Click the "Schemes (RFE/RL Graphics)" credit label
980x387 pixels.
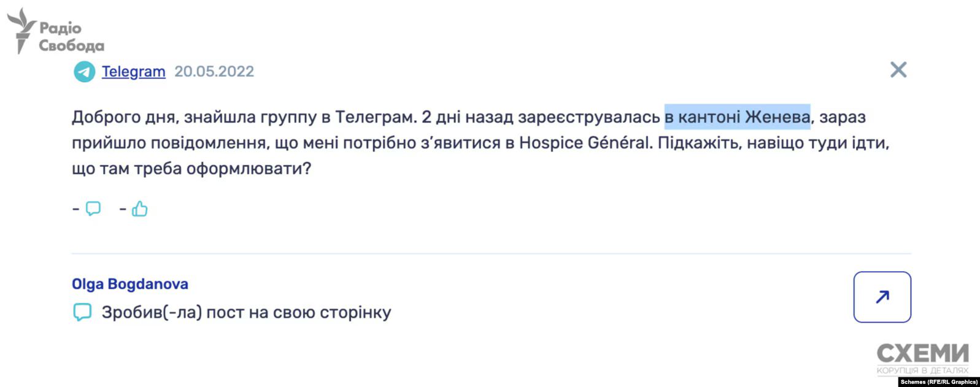pyautogui.click(x=939, y=382)
